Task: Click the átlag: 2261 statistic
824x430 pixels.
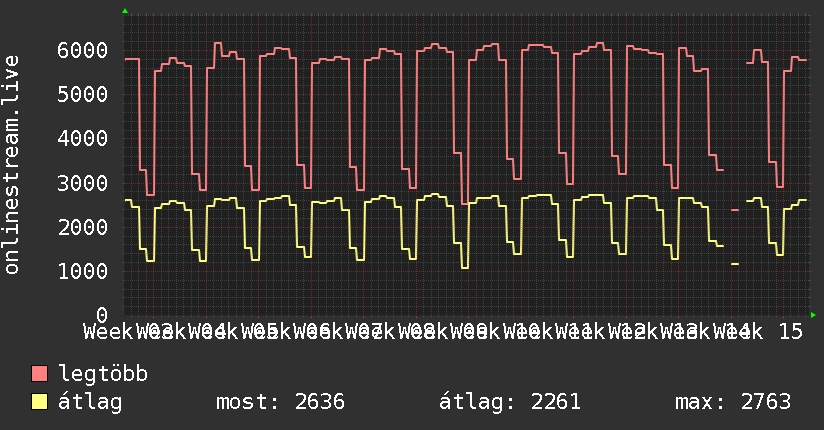Action: click(x=510, y=402)
